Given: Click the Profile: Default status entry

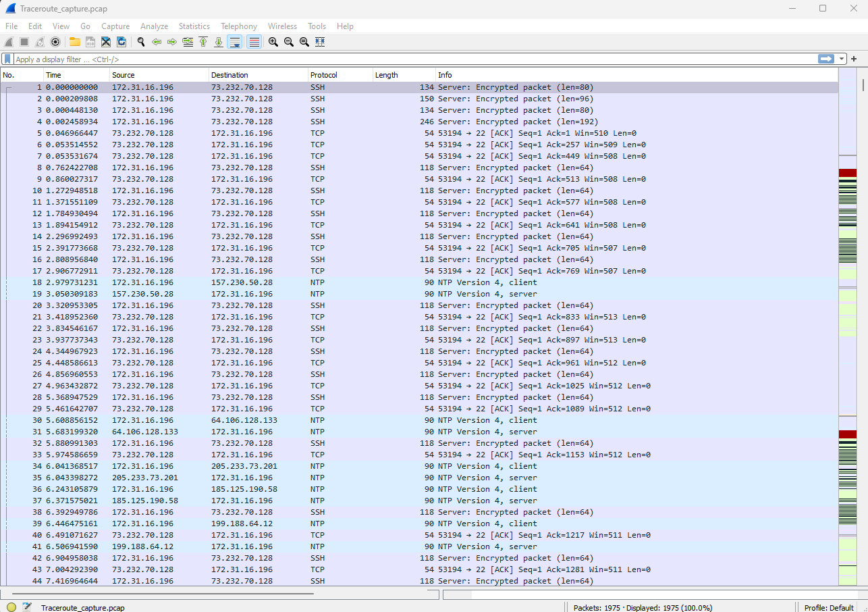Looking at the screenshot, I should (829, 607).
